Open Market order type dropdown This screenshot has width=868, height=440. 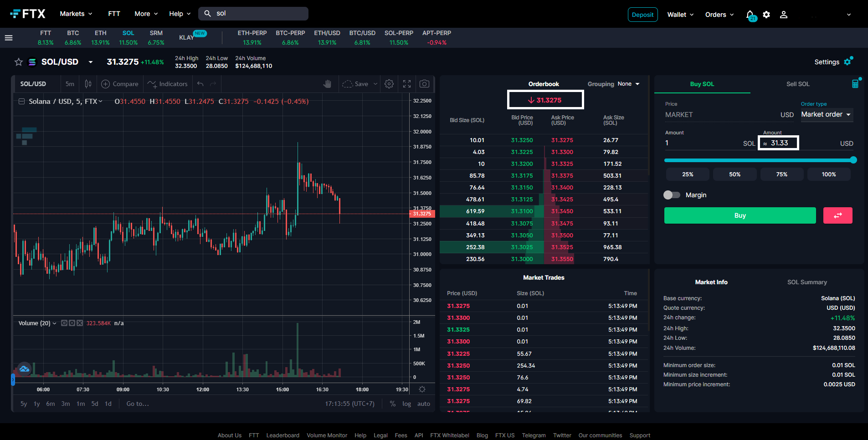point(827,114)
